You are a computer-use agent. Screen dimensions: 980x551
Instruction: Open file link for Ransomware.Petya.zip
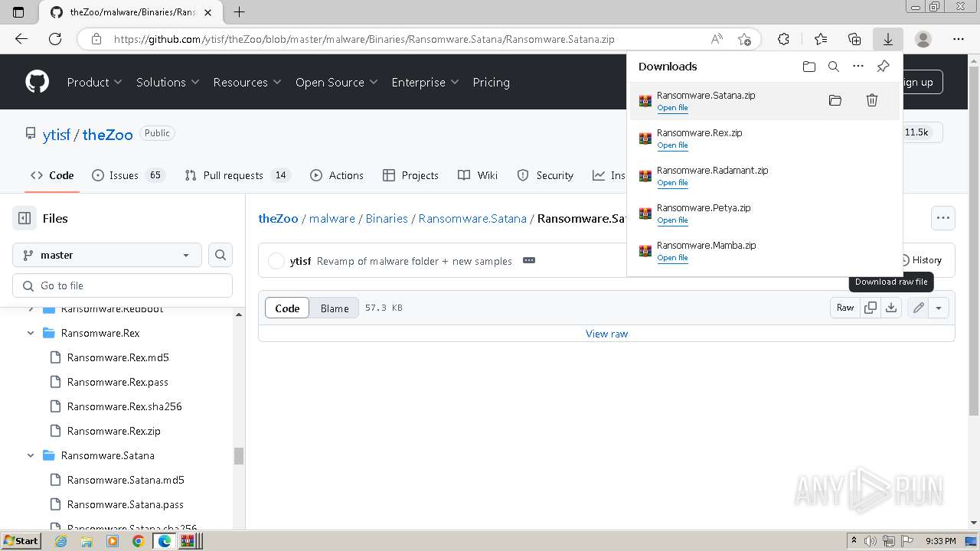click(672, 220)
